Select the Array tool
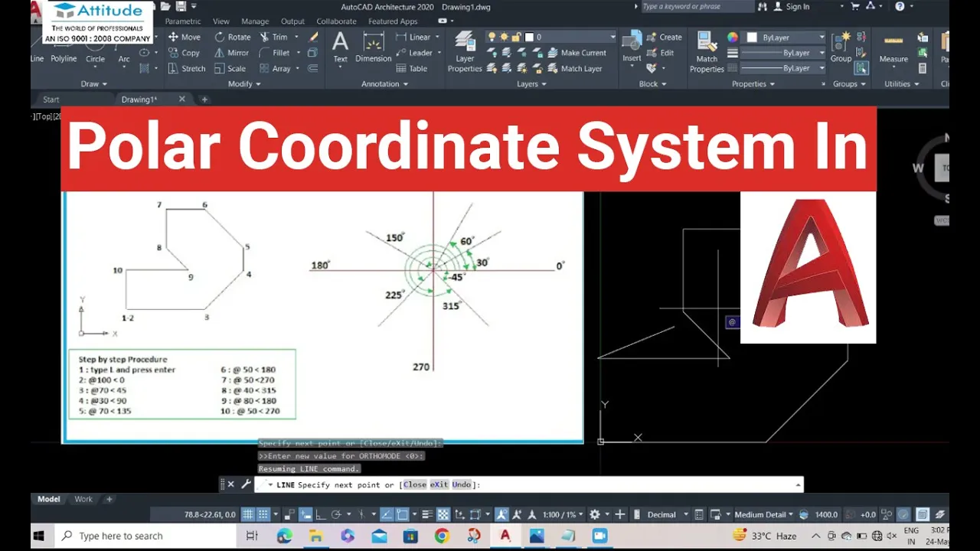 275,68
